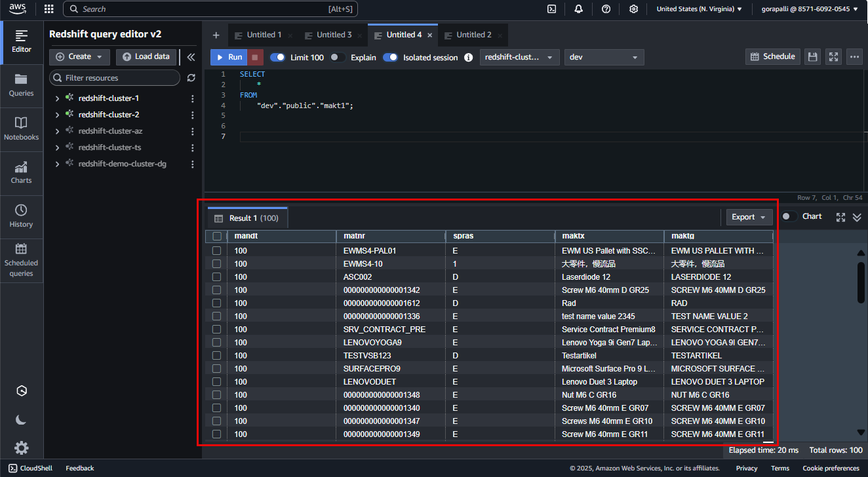This screenshot has width=868, height=477.
Task: Collapse the results panel with double chevron
Action: pos(857,217)
